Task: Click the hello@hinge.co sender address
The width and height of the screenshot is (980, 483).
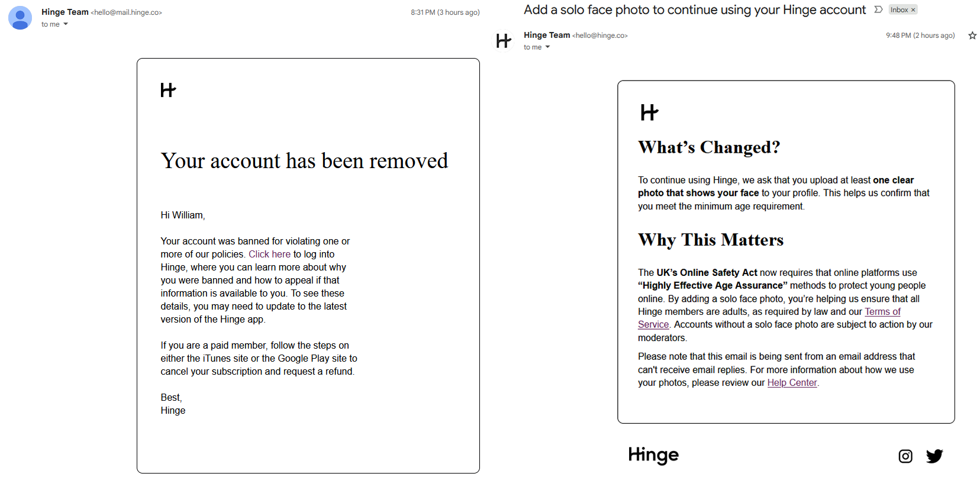Action: pos(599,36)
